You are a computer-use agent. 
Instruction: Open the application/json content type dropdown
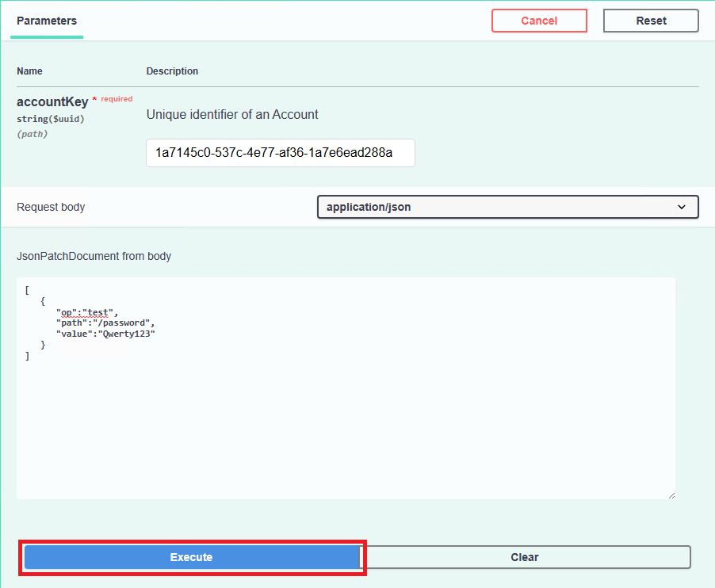point(507,207)
